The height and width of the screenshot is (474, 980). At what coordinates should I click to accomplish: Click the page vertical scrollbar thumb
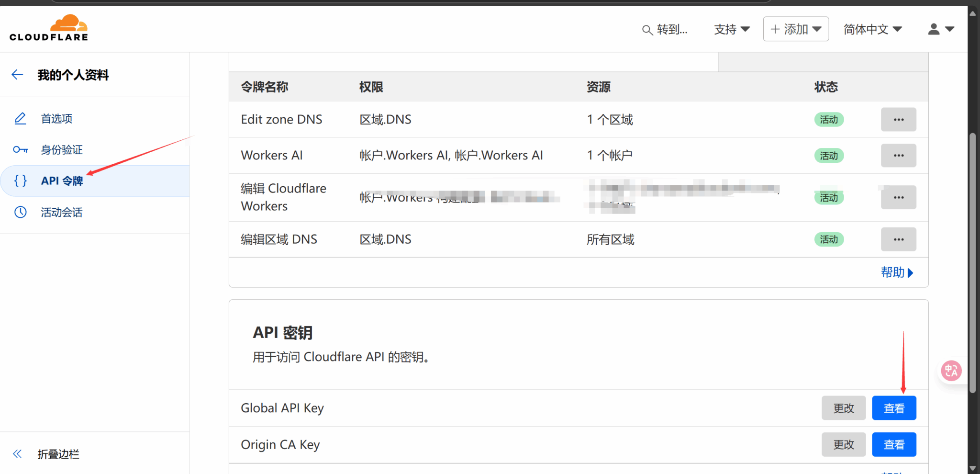(972, 262)
